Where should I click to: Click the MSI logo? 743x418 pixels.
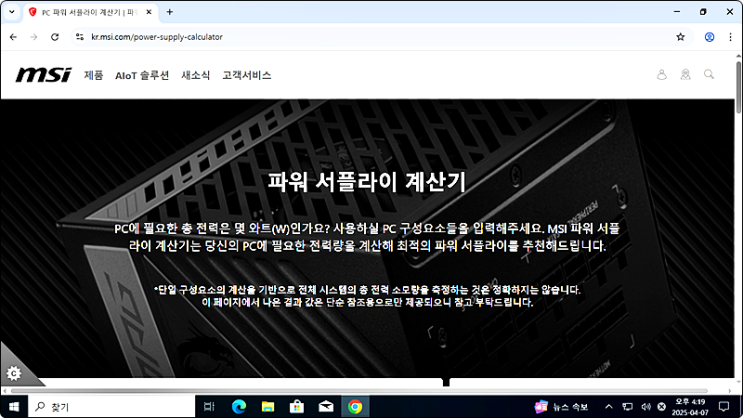tap(44, 75)
